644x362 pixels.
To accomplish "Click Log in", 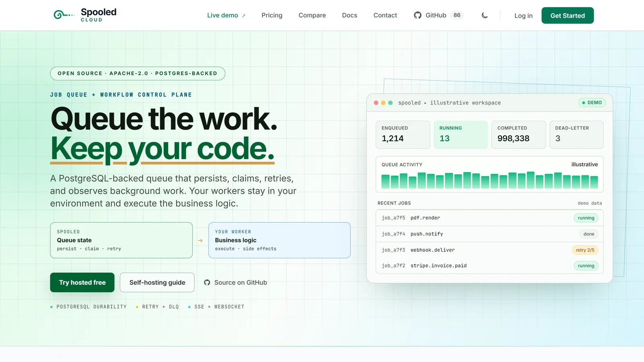I will click(523, 16).
